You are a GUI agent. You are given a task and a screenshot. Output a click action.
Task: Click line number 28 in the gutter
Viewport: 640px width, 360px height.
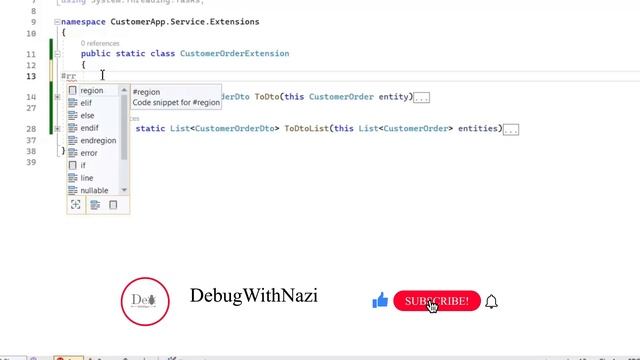(31, 129)
